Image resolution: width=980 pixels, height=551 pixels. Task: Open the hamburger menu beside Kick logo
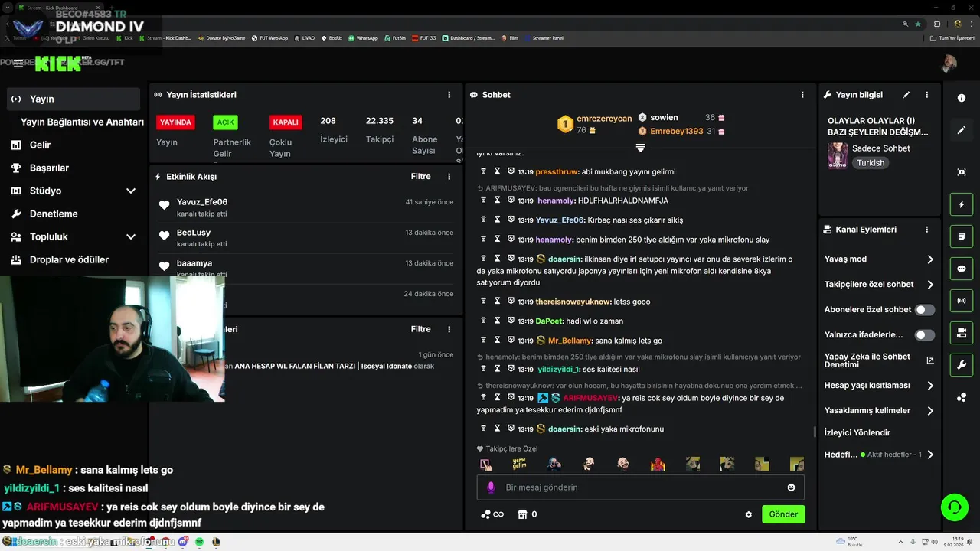18,64
